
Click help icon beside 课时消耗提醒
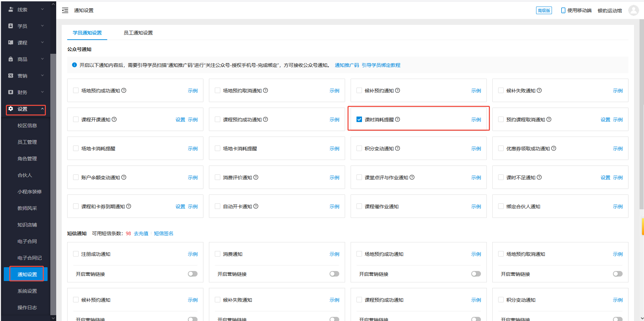click(x=398, y=119)
